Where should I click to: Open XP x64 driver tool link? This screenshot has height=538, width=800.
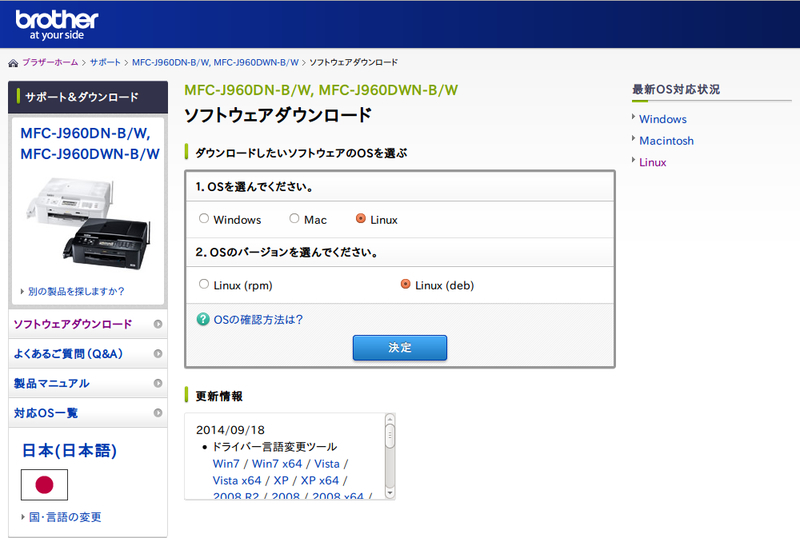click(x=320, y=481)
